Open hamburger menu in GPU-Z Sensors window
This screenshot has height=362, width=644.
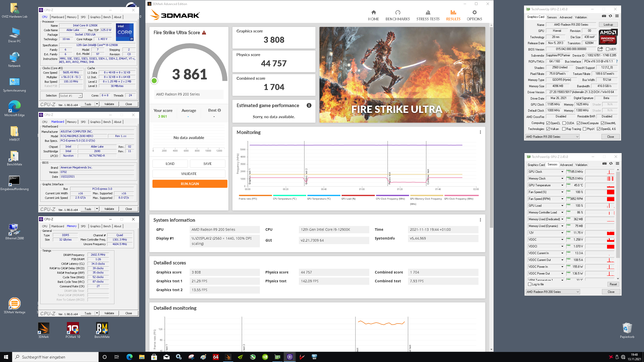point(617,164)
